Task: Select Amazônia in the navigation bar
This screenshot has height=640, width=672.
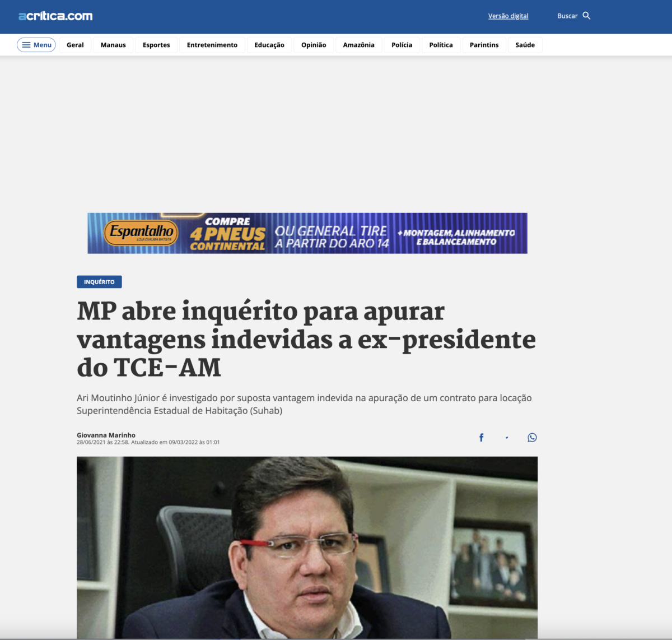Action: coord(358,45)
